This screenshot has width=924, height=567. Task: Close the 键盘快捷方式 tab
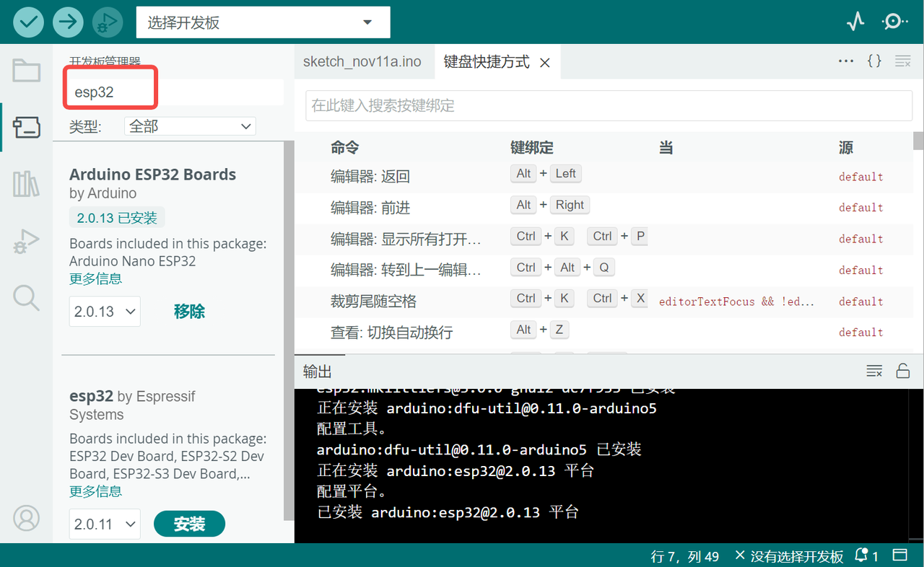click(x=545, y=63)
